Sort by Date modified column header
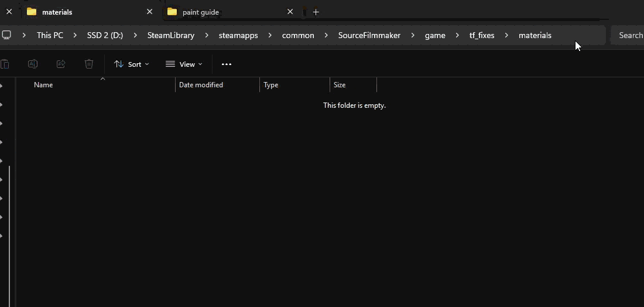 [x=201, y=85]
